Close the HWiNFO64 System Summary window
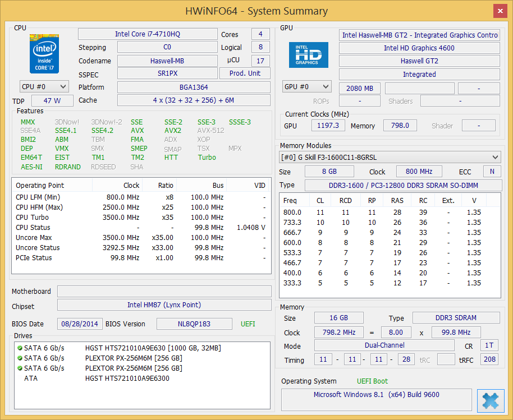Screen dimensions: 513x420 [x=500, y=11]
